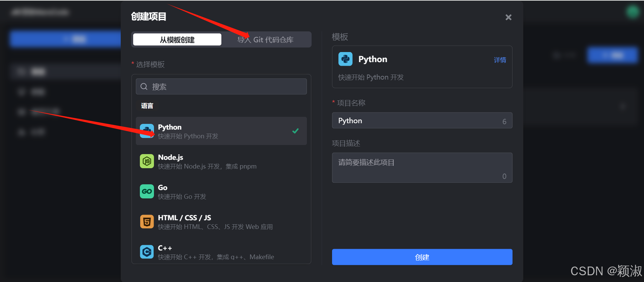Click blurred blue button in background sidebar
The width and height of the screenshot is (644, 282).
(x=65, y=39)
